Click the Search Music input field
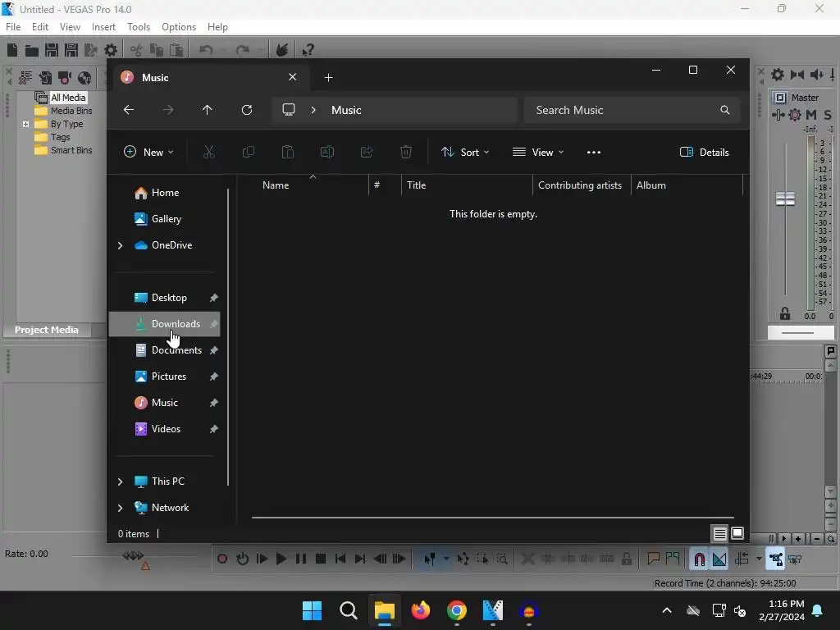 pyautogui.click(x=632, y=111)
